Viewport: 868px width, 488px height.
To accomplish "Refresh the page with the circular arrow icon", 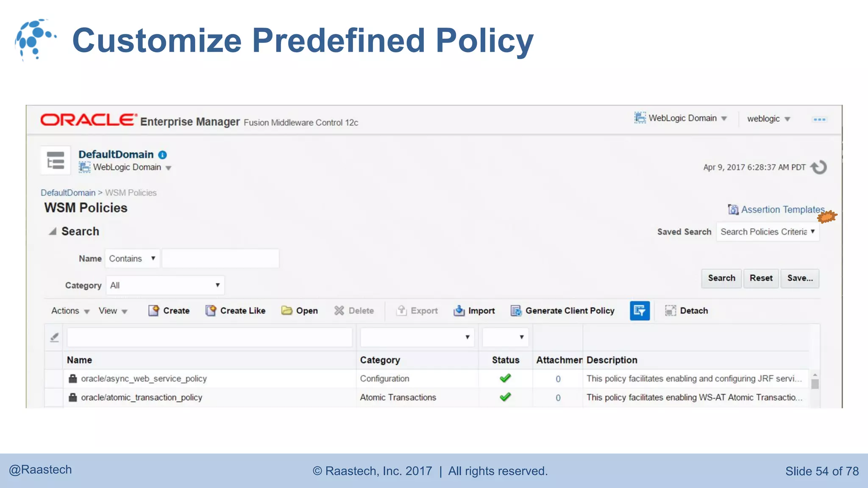I will pyautogui.click(x=819, y=167).
